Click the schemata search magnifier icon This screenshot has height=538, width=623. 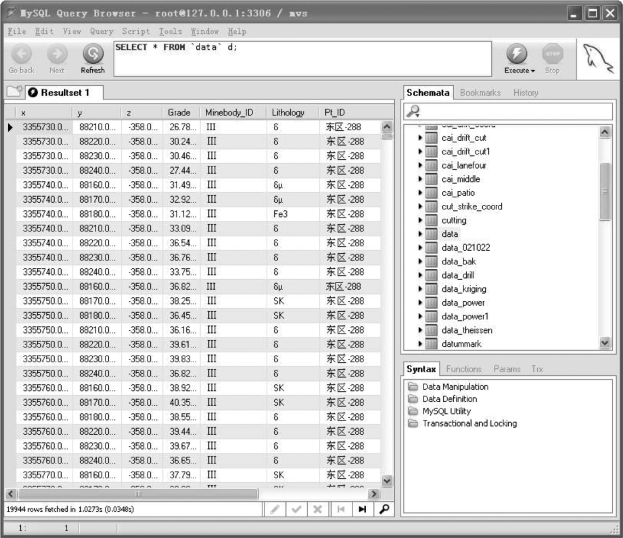point(414,112)
